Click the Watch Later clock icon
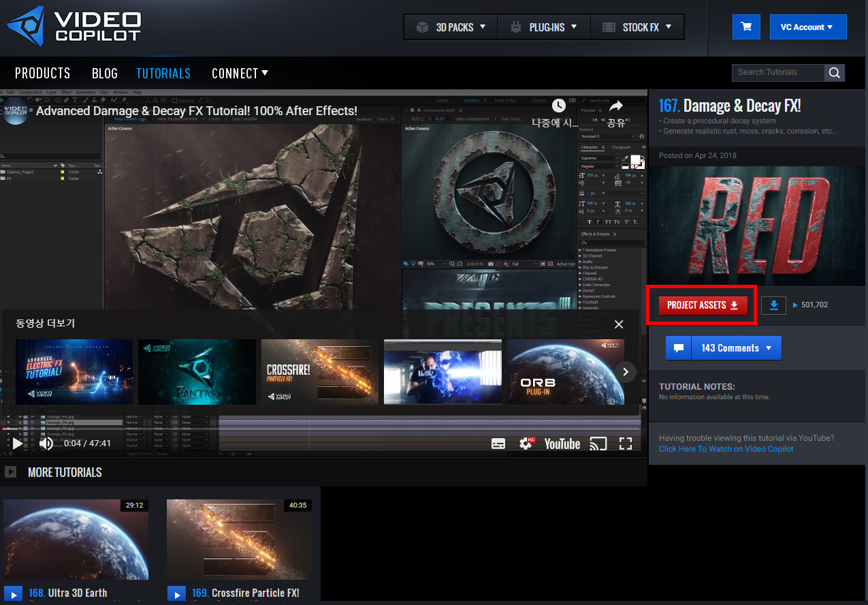Screen dimensions: 868x605 click(558, 106)
